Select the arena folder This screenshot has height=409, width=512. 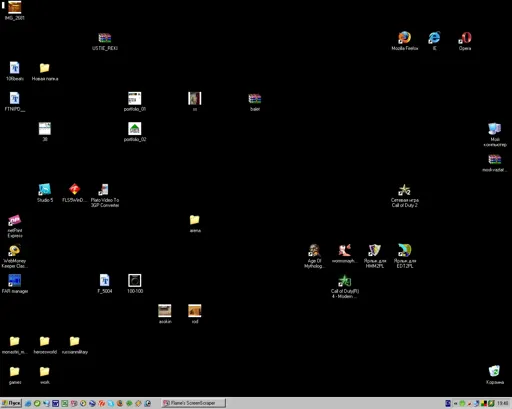(x=195, y=220)
